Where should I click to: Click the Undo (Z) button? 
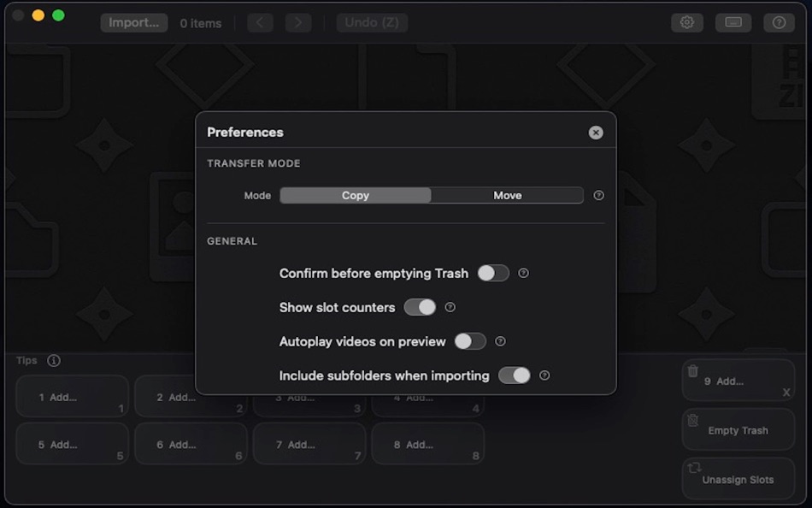coord(372,22)
